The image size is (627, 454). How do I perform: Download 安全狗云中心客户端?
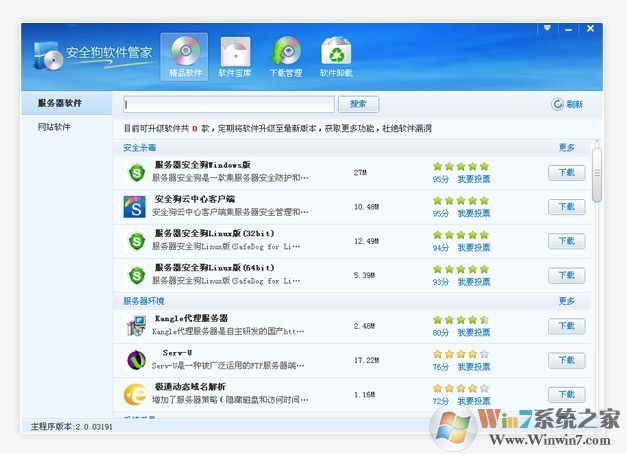(x=566, y=207)
